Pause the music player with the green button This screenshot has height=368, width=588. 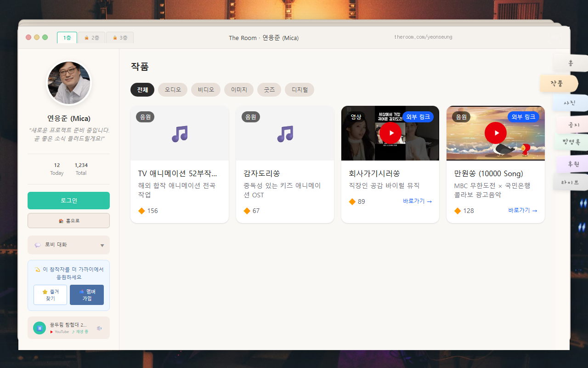click(40, 328)
